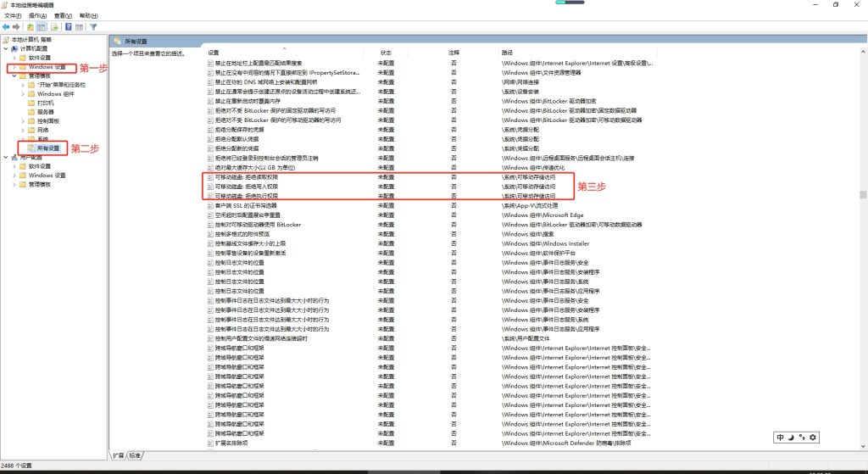Click the 中 input language indicator
The image size is (868, 474).
780,438
